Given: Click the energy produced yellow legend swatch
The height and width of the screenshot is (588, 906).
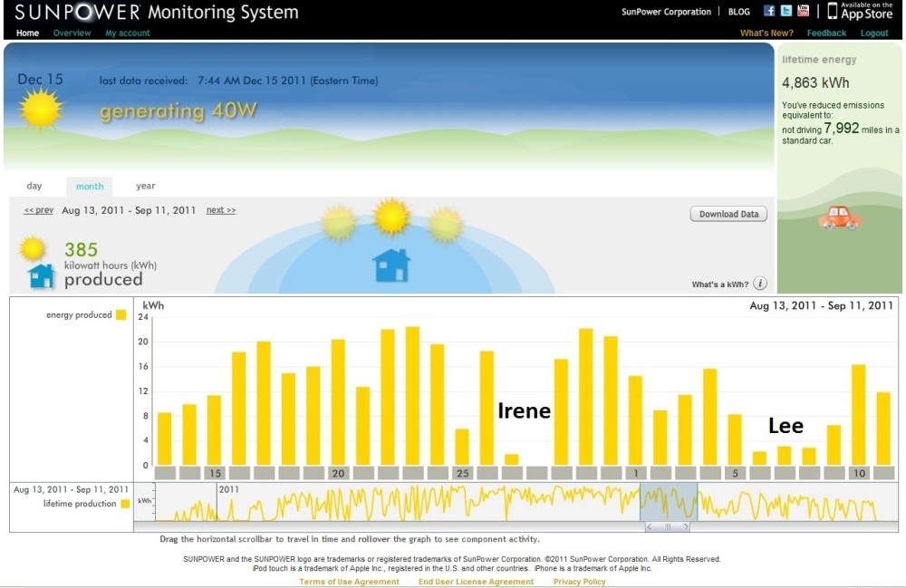Looking at the screenshot, I should [x=120, y=314].
